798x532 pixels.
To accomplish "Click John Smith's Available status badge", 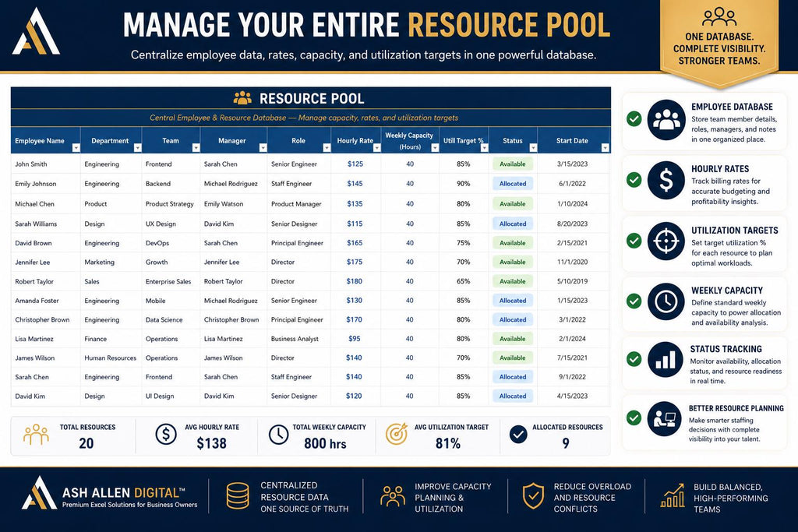I will click(513, 164).
